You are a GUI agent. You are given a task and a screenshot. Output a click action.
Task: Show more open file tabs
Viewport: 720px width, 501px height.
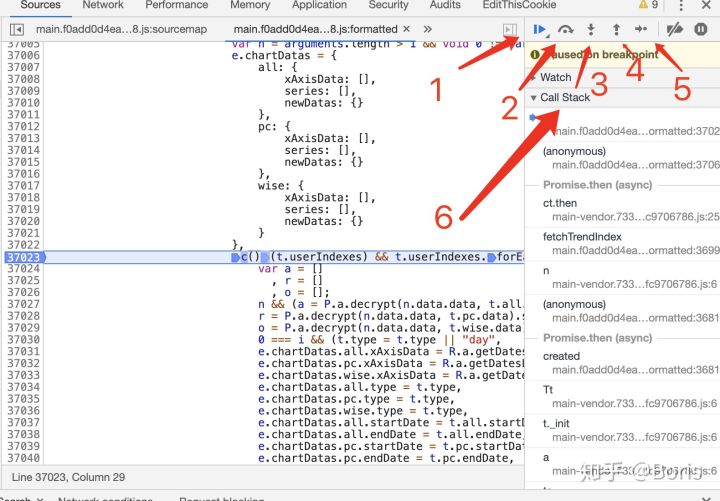[x=428, y=29]
